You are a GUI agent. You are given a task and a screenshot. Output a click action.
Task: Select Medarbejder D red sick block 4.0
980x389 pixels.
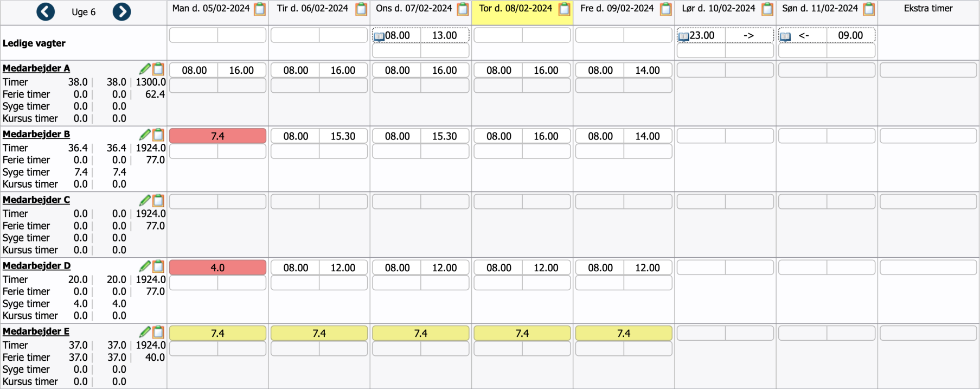[217, 267]
